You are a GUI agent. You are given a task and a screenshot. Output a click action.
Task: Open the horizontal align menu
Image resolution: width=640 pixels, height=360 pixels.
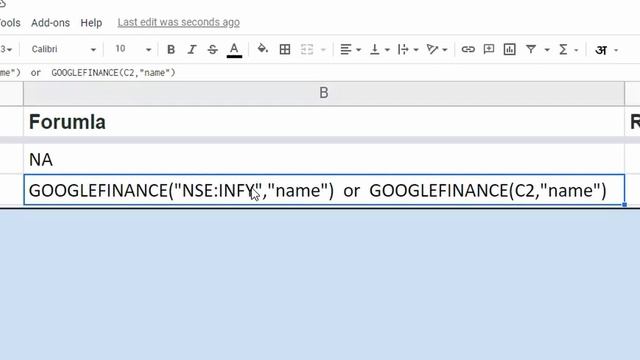tap(346, 49)
